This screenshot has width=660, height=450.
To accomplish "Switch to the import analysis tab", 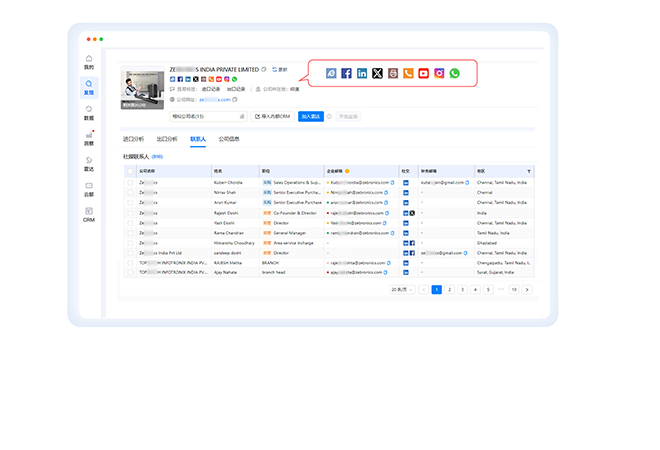I will [133, 139].
